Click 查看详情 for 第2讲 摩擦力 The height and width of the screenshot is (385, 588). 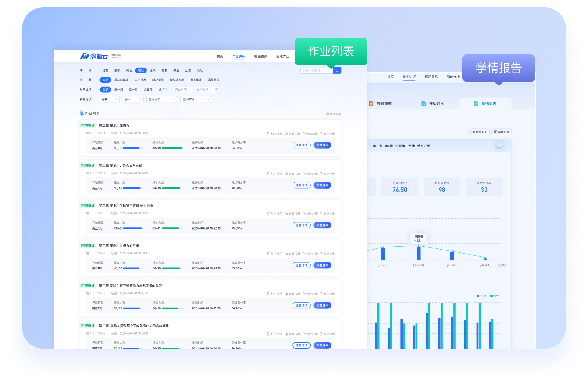(x=302, y=145)
